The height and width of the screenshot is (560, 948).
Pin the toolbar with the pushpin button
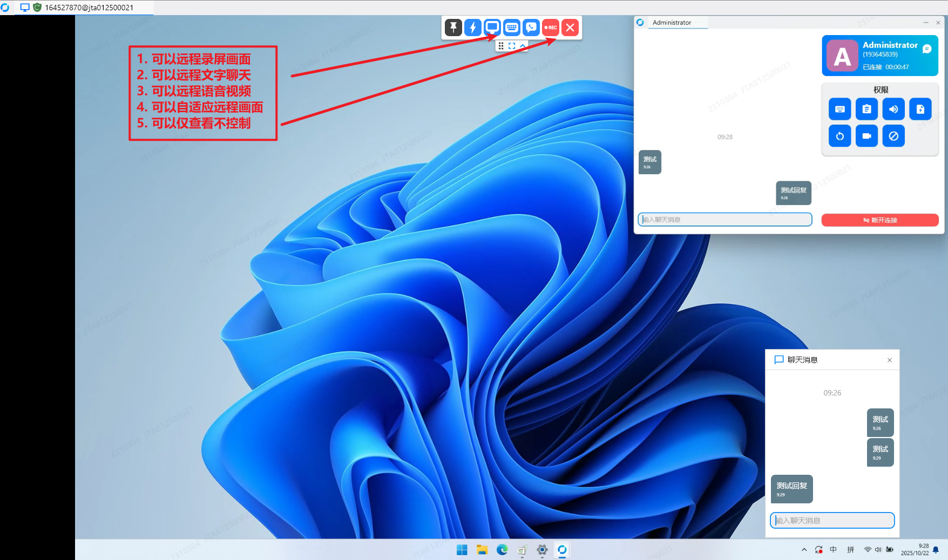tap(452, 28)
